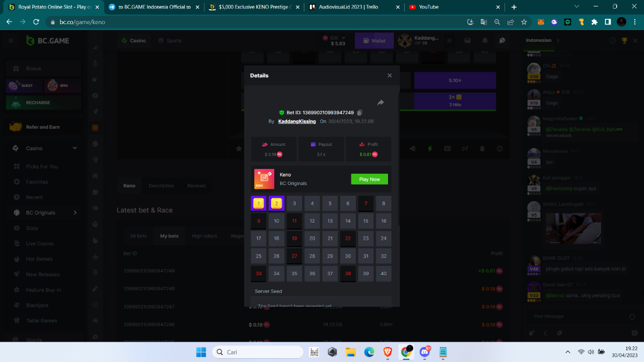This screenshot has height=362, width=644.
Task: Click the browser bookmark star icon
Action: (524, 22)
